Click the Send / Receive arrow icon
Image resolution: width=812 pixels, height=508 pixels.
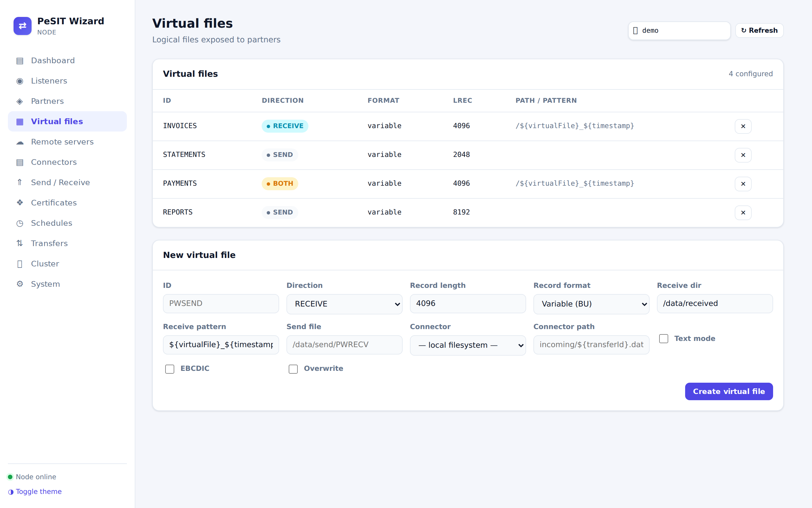20,182
